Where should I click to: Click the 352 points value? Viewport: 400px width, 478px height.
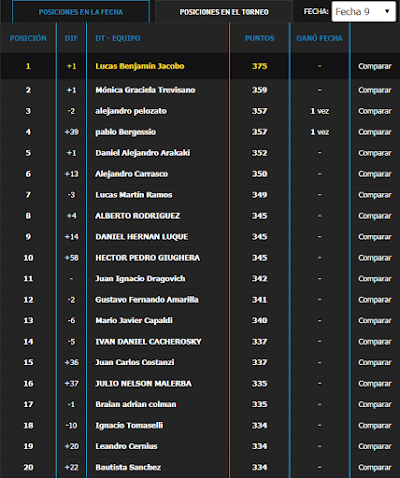pyautogui.click(x=259, y=153)
